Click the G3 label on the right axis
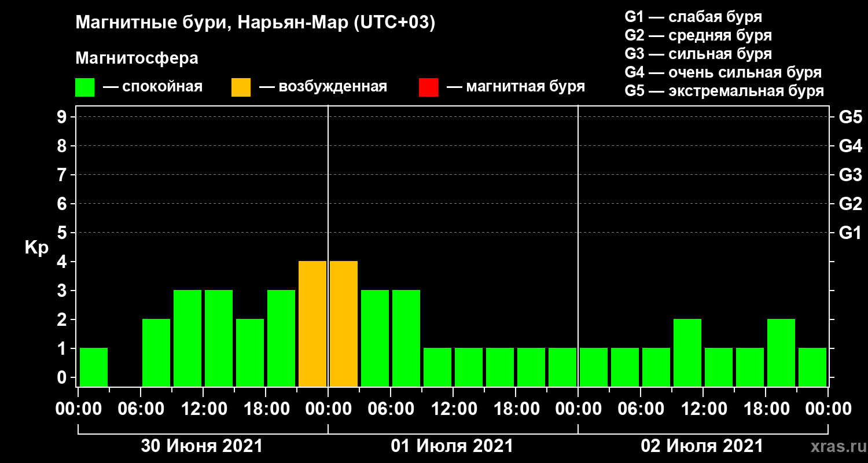868x463 pixels. click(x=851, y=175)
